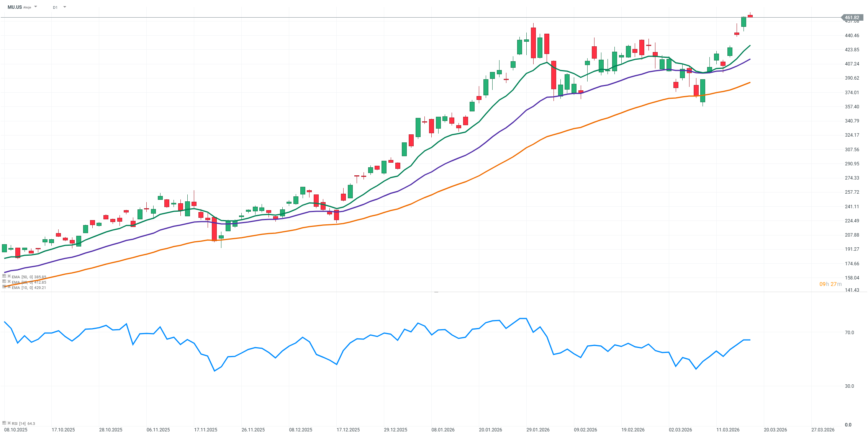Open settings icon for EMA 10 indicator
Viewport: 868px width, 436px height.
pos(4,287)
